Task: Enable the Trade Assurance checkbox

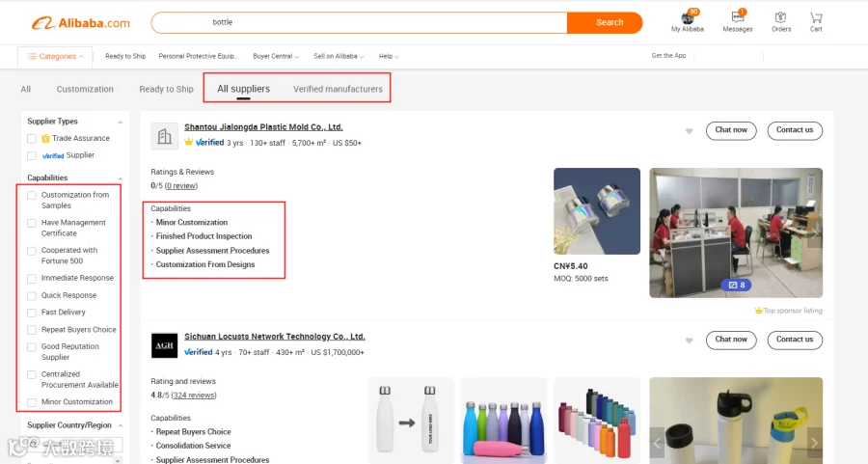Action: (x=32, y=138)
